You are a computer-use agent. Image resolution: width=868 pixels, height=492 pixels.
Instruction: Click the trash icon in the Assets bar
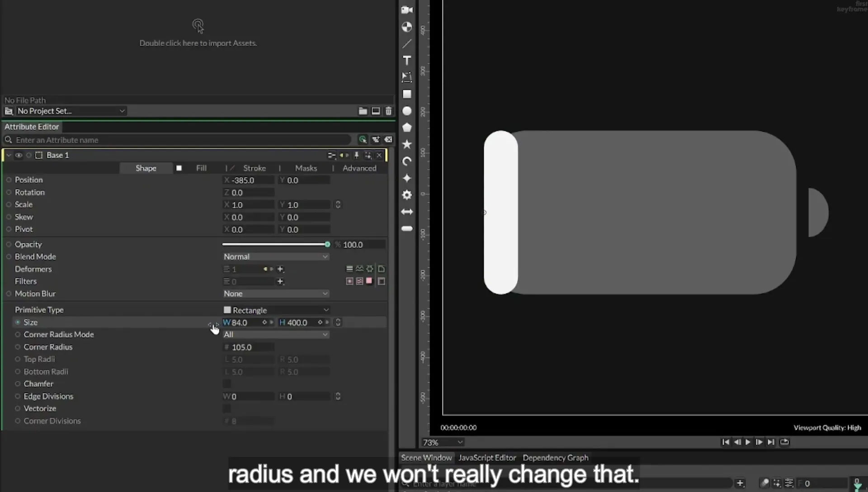click(388, 111)
